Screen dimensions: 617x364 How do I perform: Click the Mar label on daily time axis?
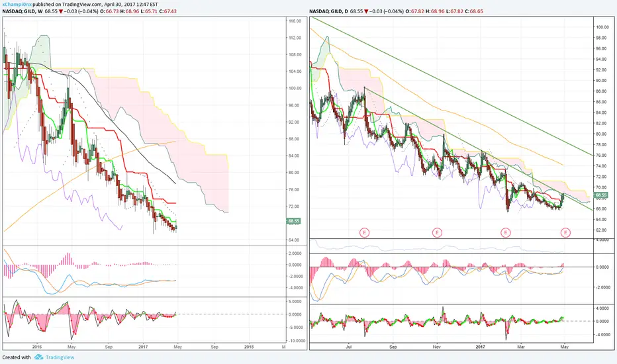click(x=521, y=347)
